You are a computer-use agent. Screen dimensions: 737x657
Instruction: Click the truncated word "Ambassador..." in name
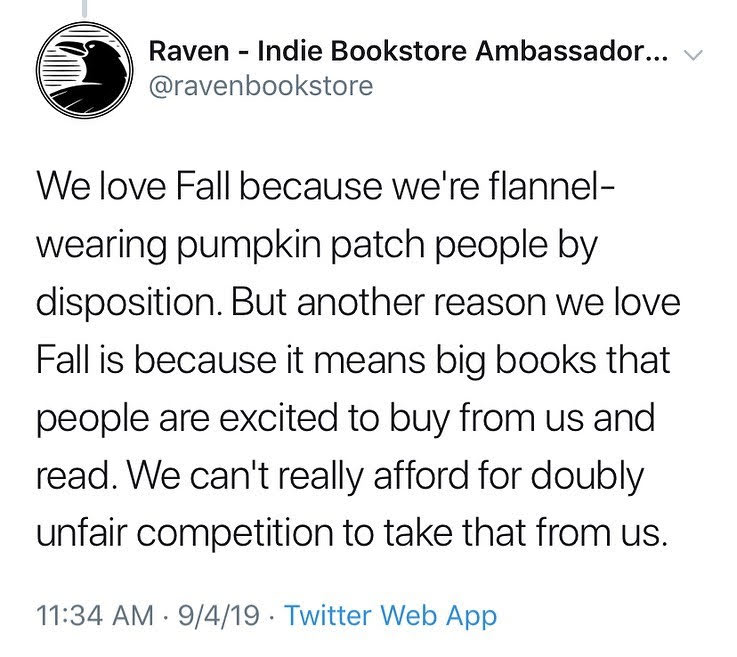[x=571, y=51]
